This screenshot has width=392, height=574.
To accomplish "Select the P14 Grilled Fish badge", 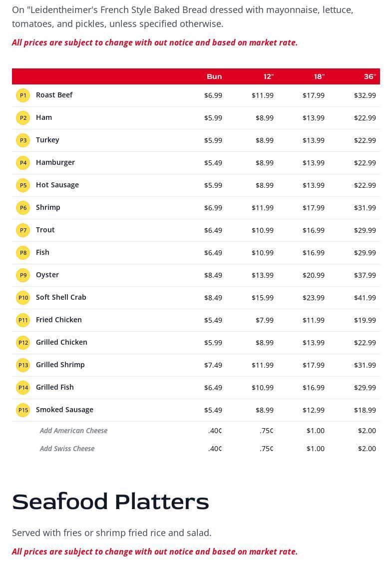I will point(23,388).
